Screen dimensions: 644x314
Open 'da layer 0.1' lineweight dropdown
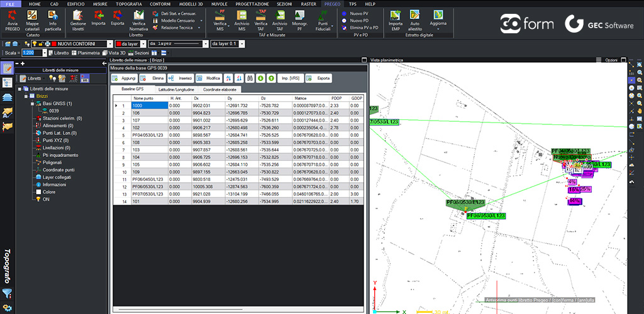242,43
